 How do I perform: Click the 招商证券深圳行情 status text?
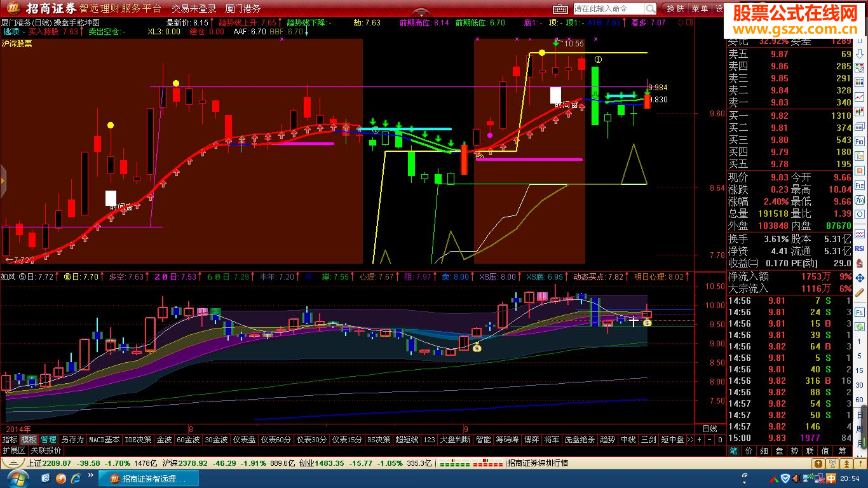[538, 463]
